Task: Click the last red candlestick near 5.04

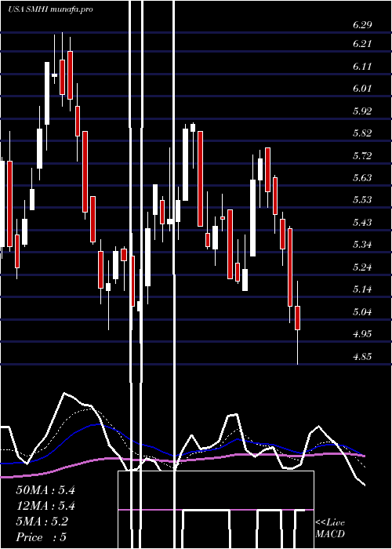Action: (x=297, y=318)
